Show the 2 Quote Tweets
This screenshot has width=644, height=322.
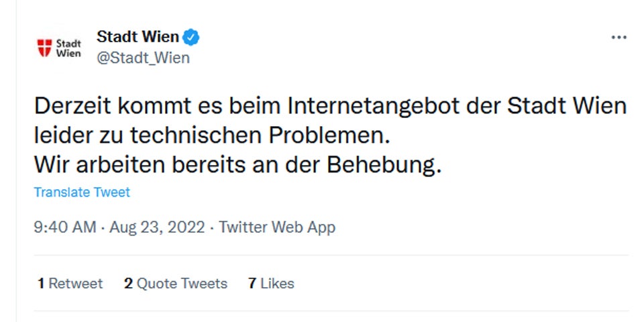[x=176, y=284]
